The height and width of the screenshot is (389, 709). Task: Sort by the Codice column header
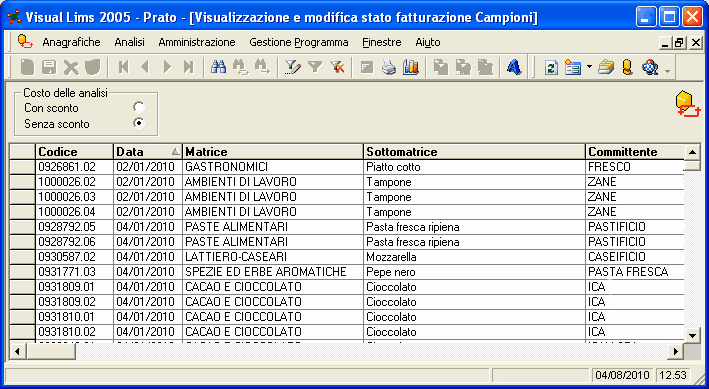click(74, 152)
